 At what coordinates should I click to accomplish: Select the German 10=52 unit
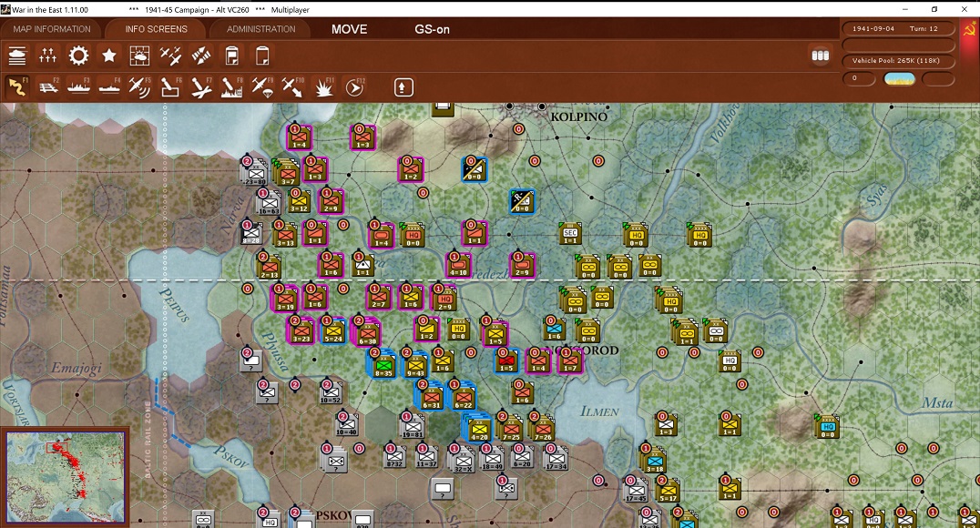[332, 392]
